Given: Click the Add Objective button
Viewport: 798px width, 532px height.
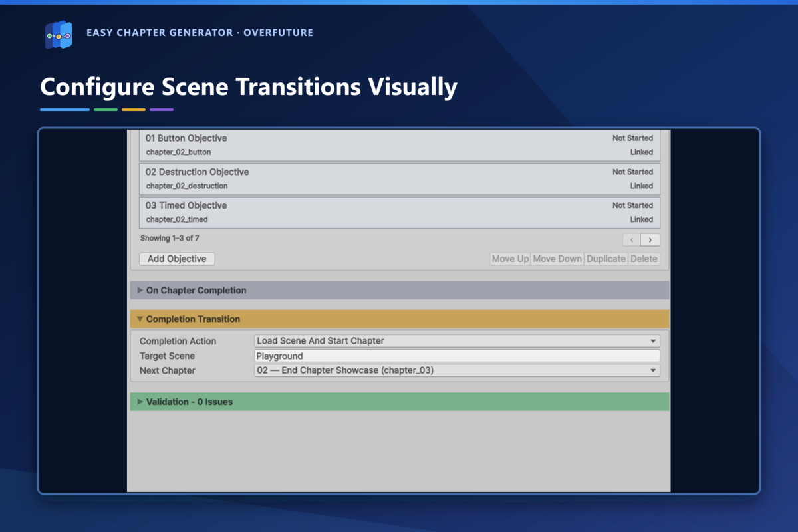Looking at the screenshot, I should [x=177, y=259].
